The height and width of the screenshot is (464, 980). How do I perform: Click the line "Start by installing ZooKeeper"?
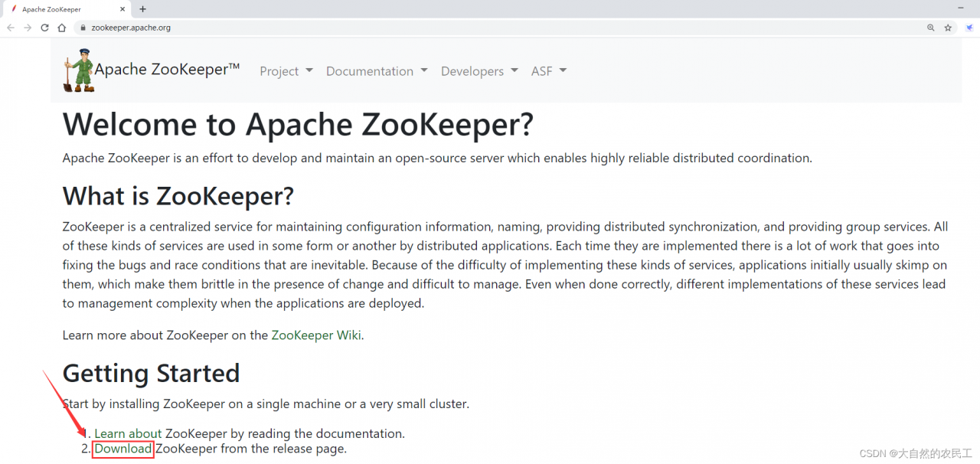(266, 404)
